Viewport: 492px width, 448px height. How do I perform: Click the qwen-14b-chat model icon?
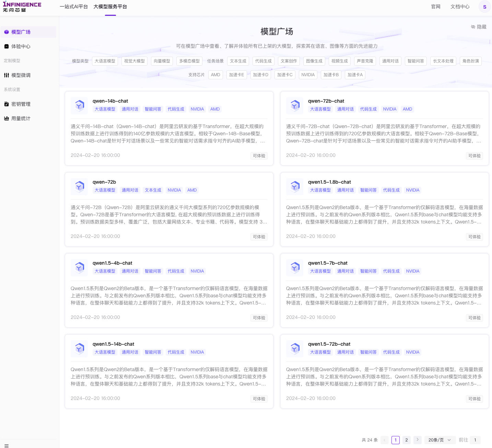point(80,105)
